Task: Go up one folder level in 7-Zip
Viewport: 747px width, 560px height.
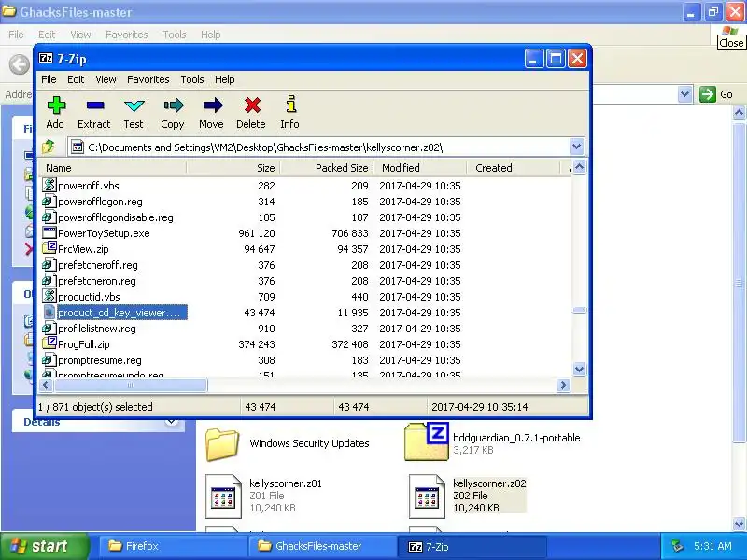Action: pos(49,147)
